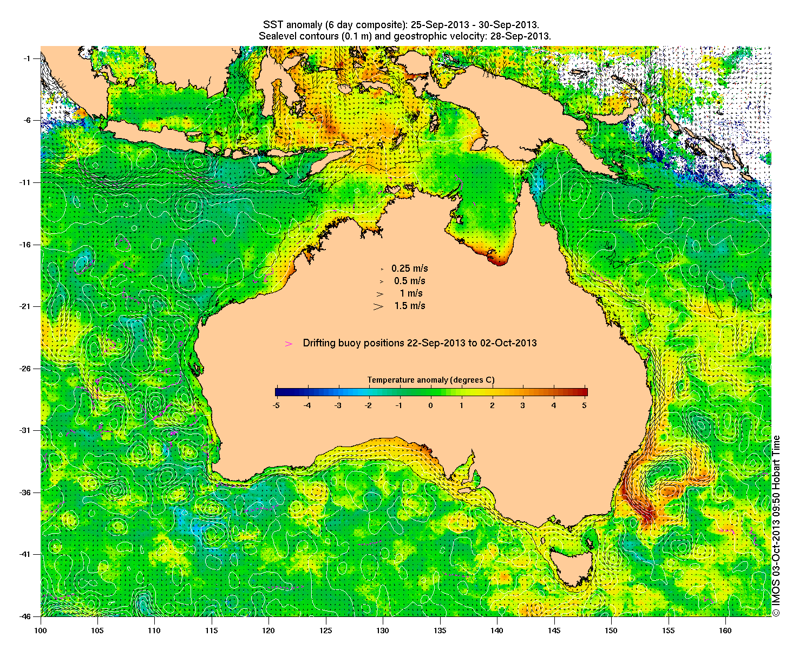Click the Sealevel contours and geostrophic velocity subtitle
Image resolution: width=812 pixels, height=663 pixels.
tap(405, 37)
